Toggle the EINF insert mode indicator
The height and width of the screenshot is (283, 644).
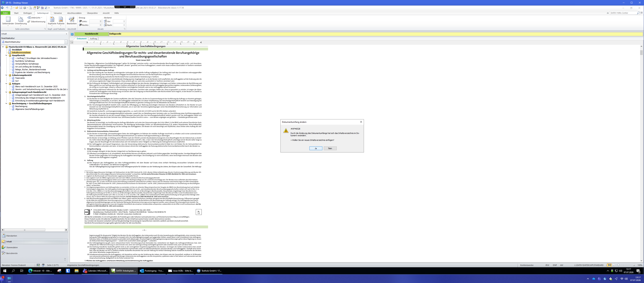(x=555, y=265)
